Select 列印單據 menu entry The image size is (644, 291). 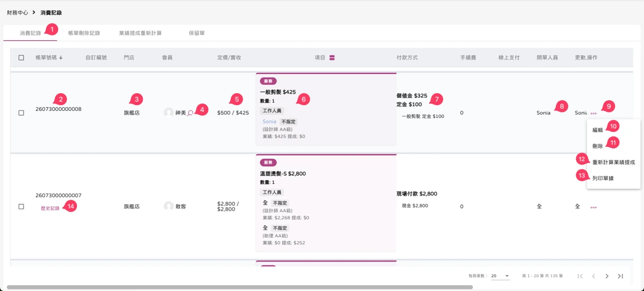[603, 178]
